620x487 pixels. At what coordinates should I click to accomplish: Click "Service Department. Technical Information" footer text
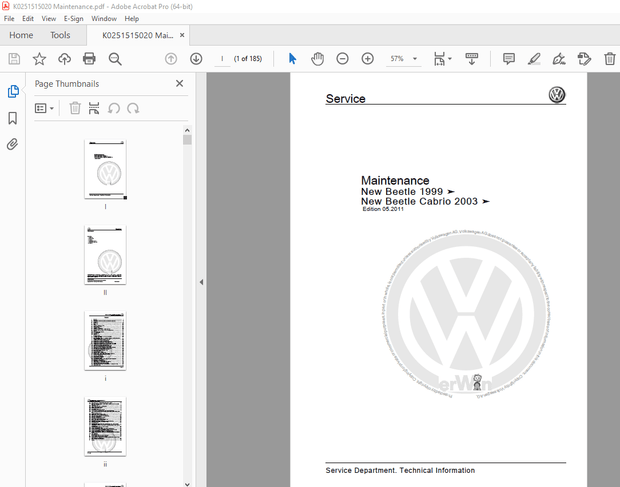coord(400,470)
